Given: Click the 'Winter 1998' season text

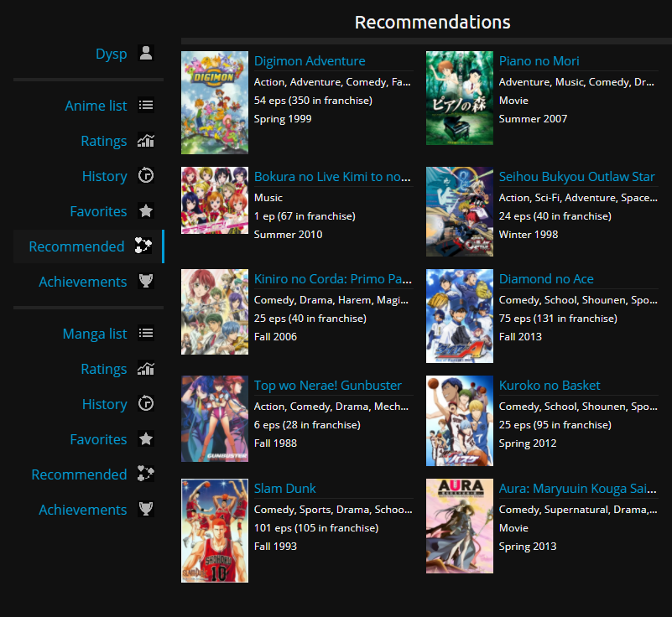Looking at the screenshot, I should coord(529,234).
